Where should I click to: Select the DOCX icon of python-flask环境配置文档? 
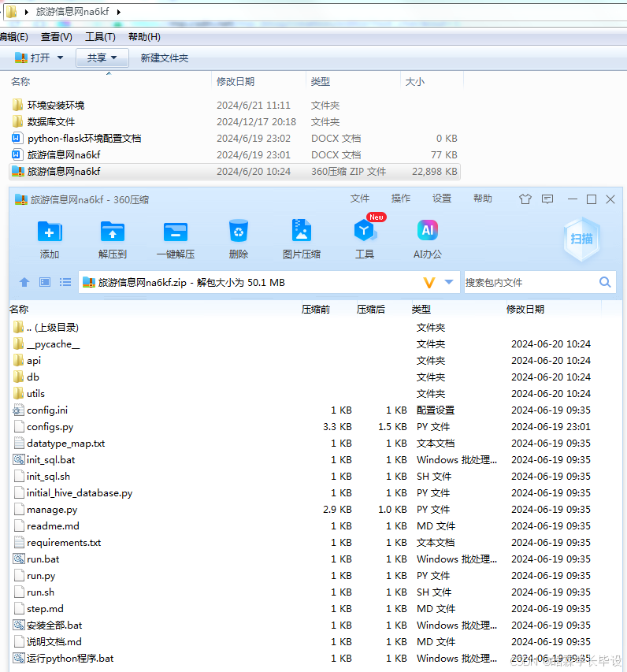pos(17,138)
